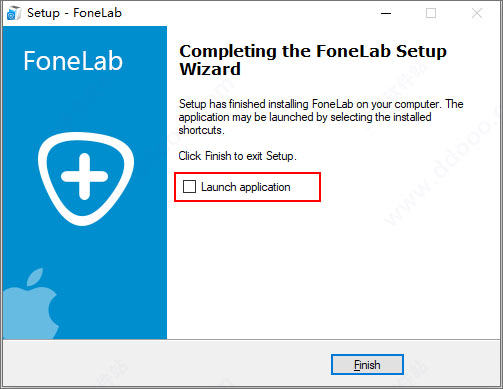The image size is (503, 389).
Task: Click the FoneLab wordmark in blue panel
Action: pyautogui.click(x=73, y=61)
